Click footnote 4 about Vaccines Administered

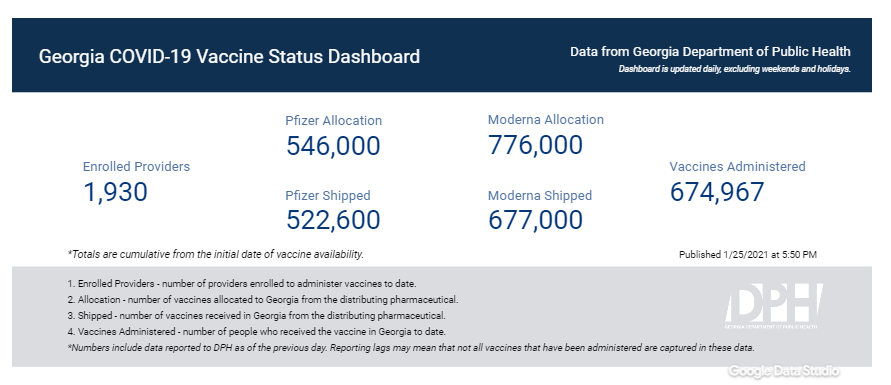pos(257,332)
